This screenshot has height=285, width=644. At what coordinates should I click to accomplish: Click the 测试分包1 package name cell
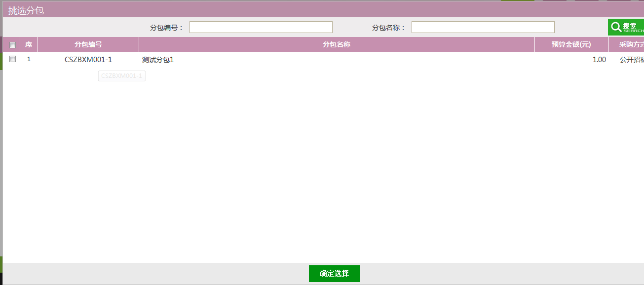click(158, 60)
